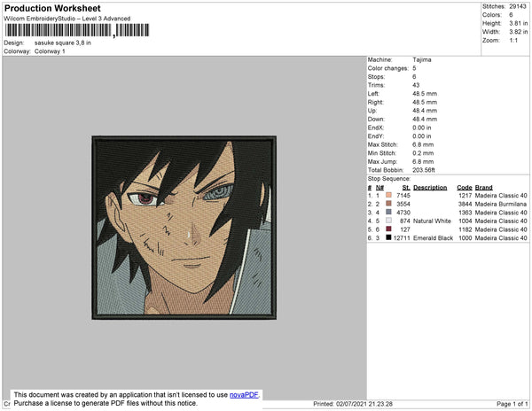
Task: Select the Total Bobbin value '203.56ft'
Action: [424, 170]
